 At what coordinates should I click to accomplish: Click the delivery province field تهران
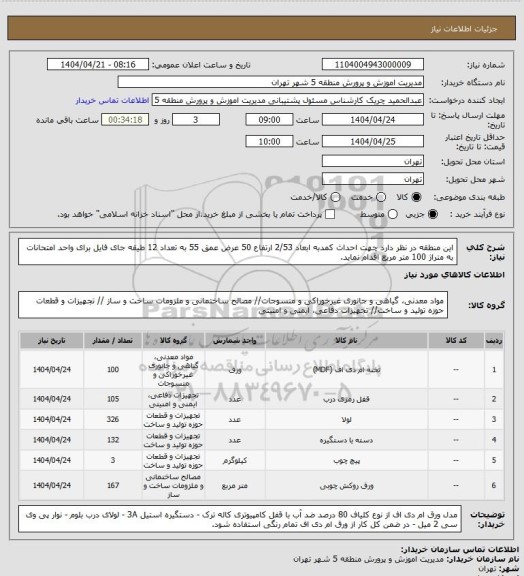click(x=373, y=161)
